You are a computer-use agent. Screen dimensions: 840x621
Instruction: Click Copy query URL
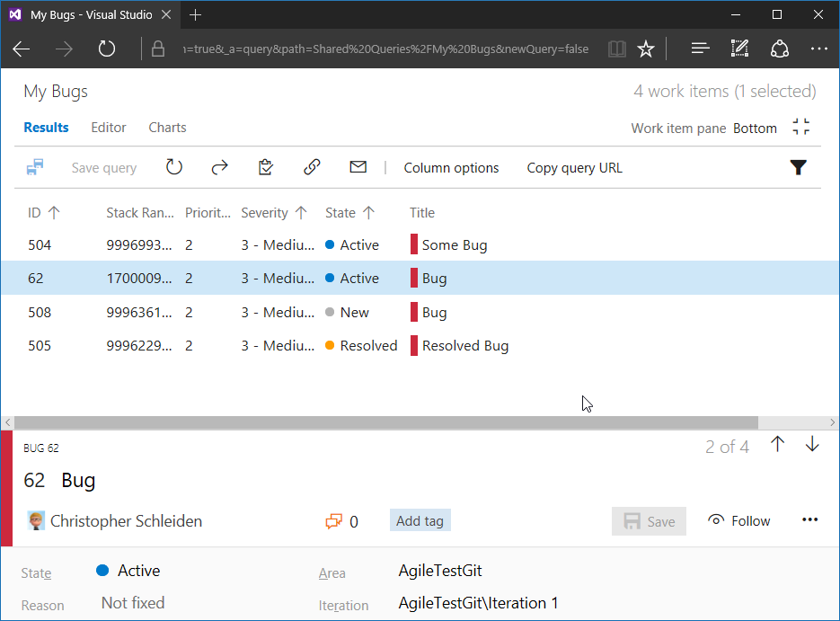click(574, 168)
